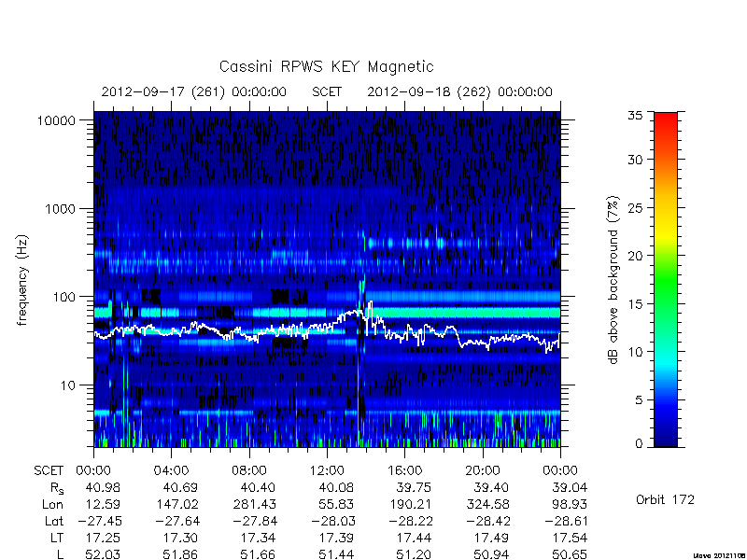Click the 20:00 time axis label
The image size is (747, 560).
[483, 471]
